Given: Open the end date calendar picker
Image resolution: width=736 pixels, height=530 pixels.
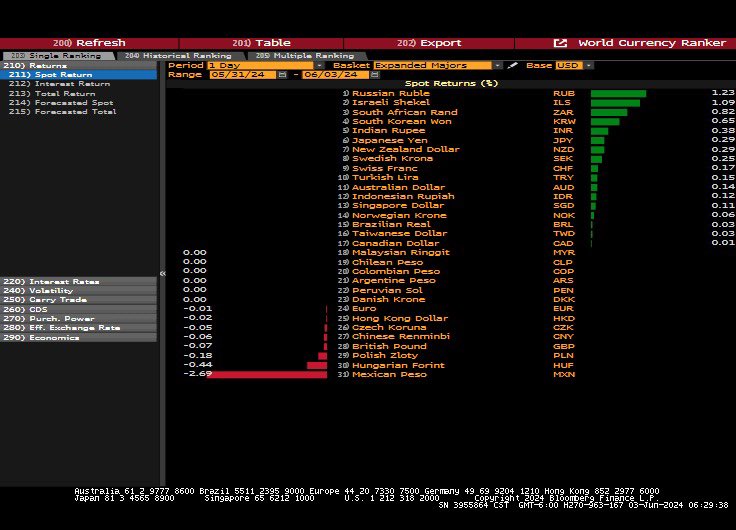Looking at the screenshot, I should 375,75.
